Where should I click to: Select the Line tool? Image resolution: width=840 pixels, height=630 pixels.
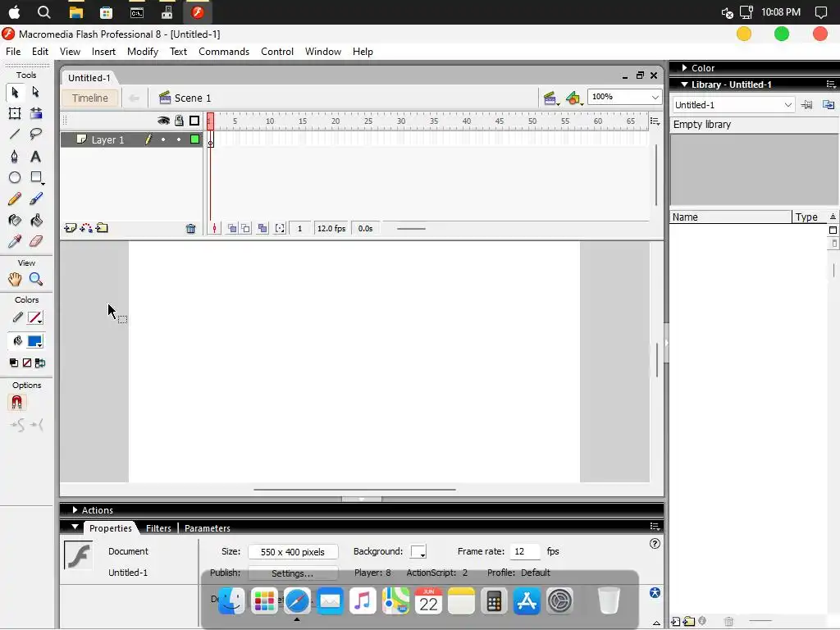(x=15, y=134)
